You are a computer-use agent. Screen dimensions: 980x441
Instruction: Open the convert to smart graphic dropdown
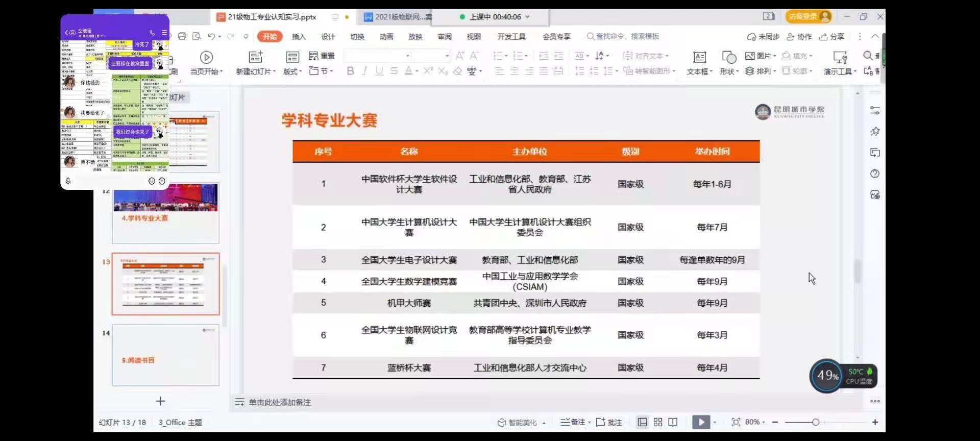point(649,71)
